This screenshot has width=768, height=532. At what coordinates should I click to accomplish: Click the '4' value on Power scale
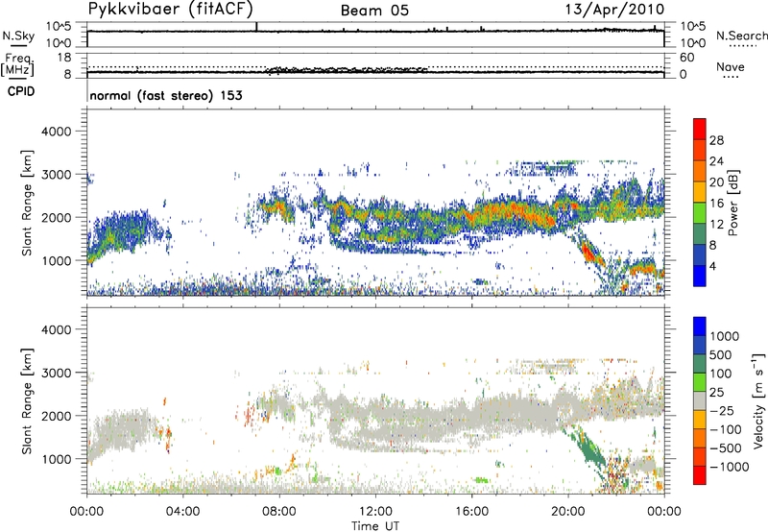713,267
